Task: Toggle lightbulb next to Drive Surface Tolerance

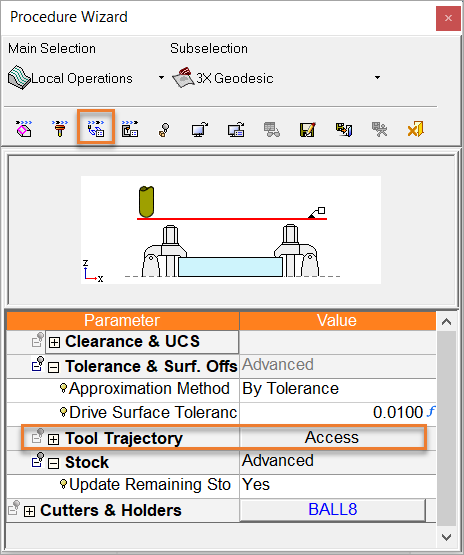Action: pyautogui.click(x=63, y=412)
